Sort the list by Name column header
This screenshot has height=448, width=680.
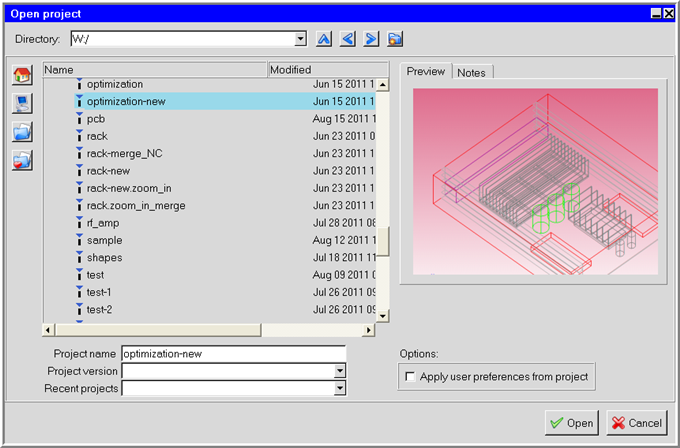tap(155, 69)
